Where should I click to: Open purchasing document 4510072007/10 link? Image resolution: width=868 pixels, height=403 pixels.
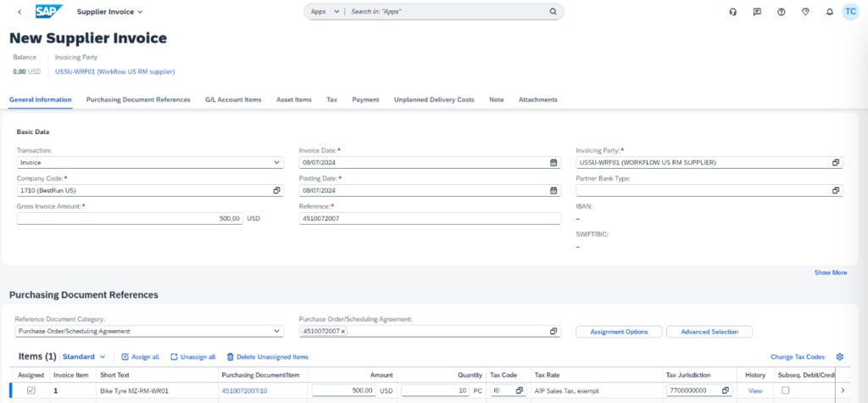point(244,390)
